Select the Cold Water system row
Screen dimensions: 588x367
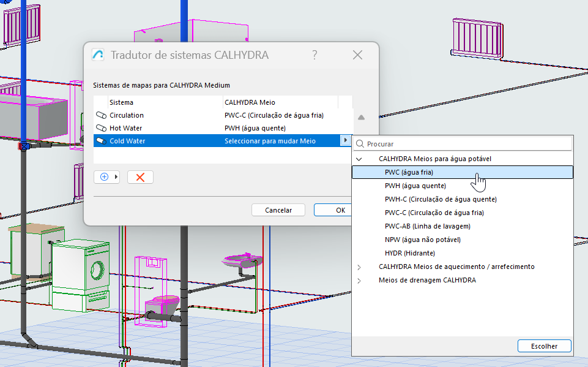point(223,141)
